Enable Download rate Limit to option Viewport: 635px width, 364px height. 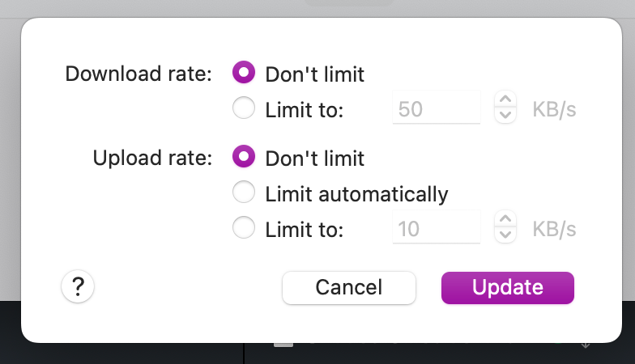[244, 108]
